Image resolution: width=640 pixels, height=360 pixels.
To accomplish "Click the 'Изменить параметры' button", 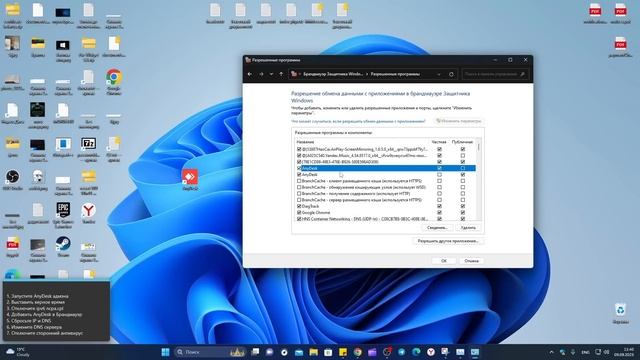I will click(459, 121).
